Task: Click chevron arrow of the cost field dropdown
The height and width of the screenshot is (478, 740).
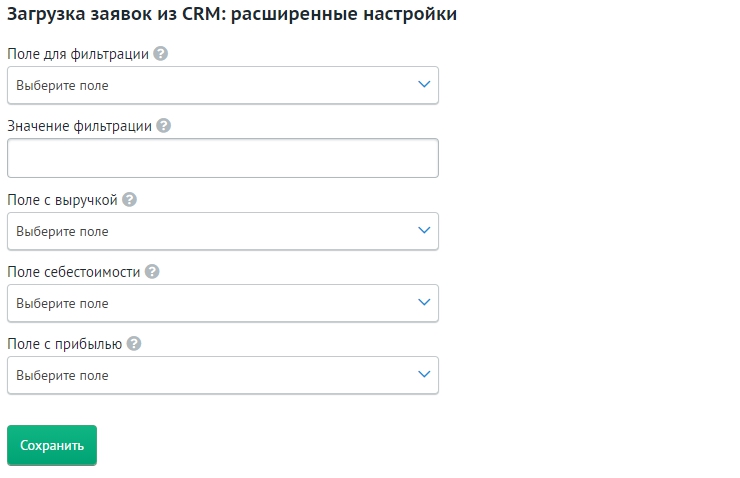Action: [425, 303]
